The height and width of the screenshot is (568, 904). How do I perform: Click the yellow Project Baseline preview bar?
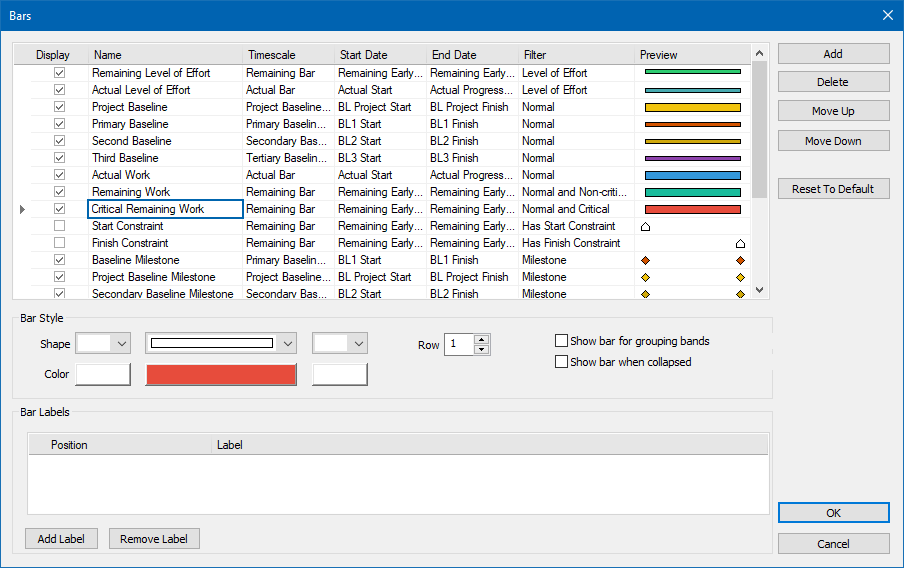coord(692,107)
